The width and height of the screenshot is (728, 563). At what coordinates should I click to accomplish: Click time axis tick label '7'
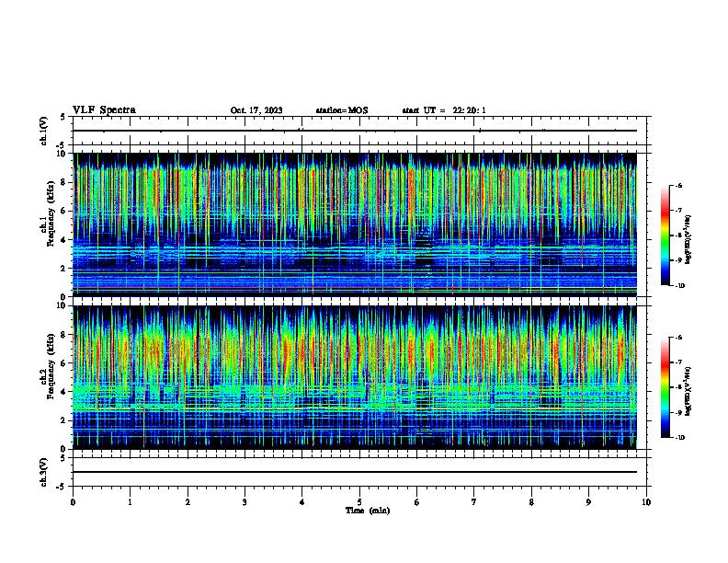[474, 502]
